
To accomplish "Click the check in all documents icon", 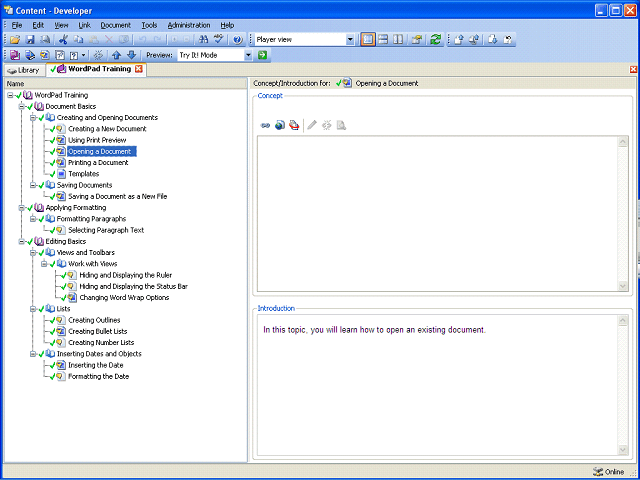I will coord(474,40).
